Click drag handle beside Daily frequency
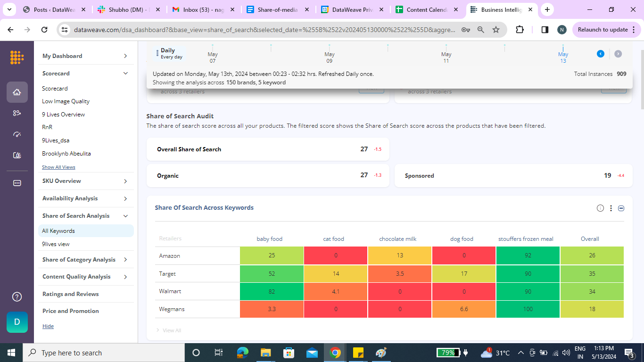This screenshot has width=644, height=362. pos(157,53)
